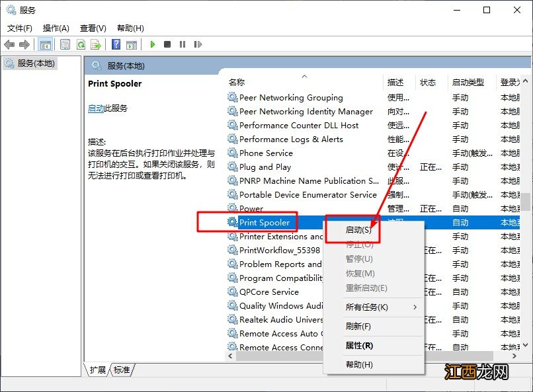Click the Export List toolbar icon
The image size is (533, 392).
pos(97,44)
